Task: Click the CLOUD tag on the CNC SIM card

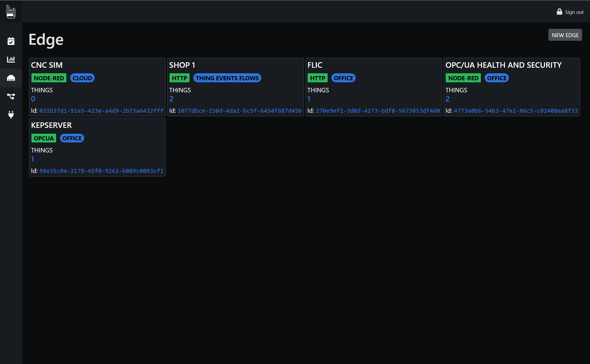Action: point(82,78)
